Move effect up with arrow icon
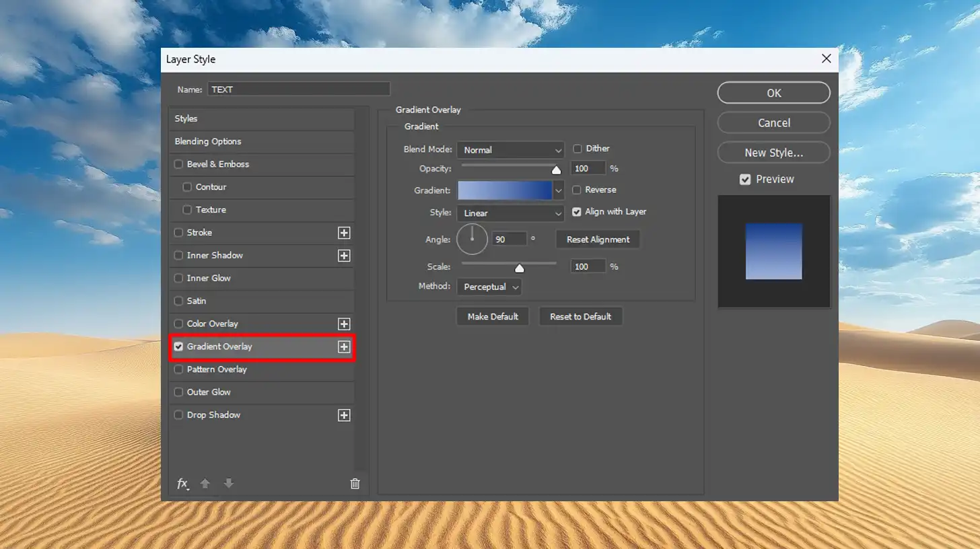The height and width of the screenshot is (549, 980). click(x=205, y=484)
